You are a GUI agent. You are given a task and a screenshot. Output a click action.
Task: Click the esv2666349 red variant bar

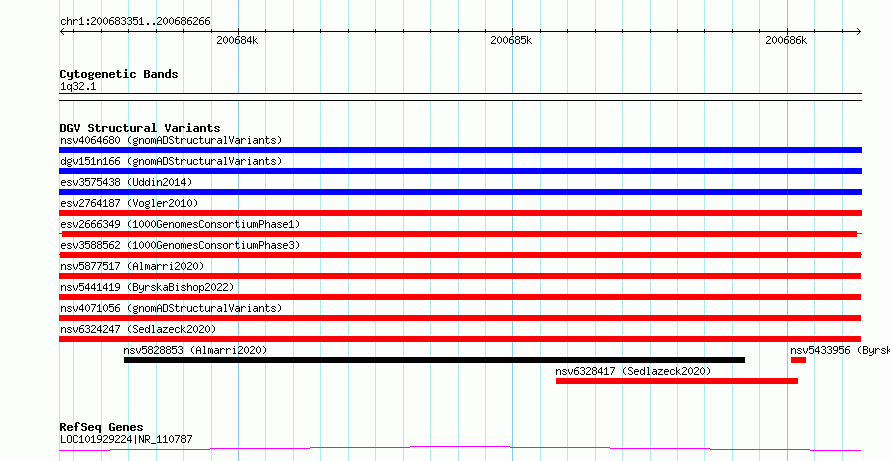pyautogui.click(x=459, y=234)
